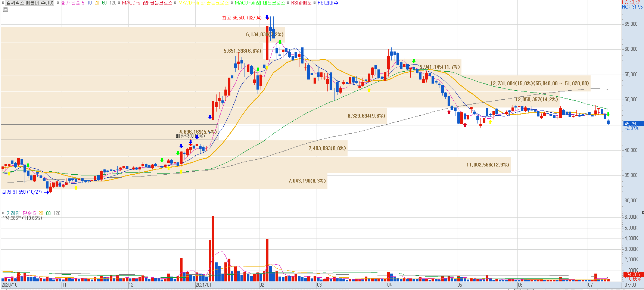Select the 엠씨넥스 매물대 수(10) indicator label
This screenshot has width=644, height=290.
click(x=30, y=3)
